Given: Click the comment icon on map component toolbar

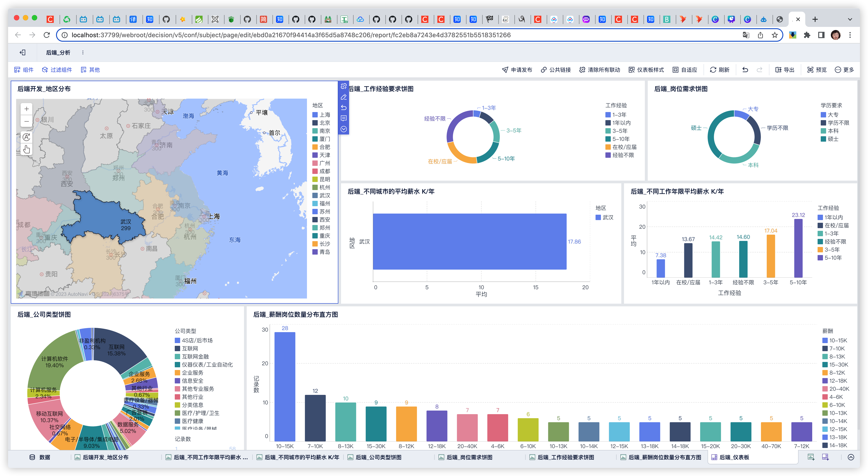Looking at the screenshot, I should pos(343,118).
